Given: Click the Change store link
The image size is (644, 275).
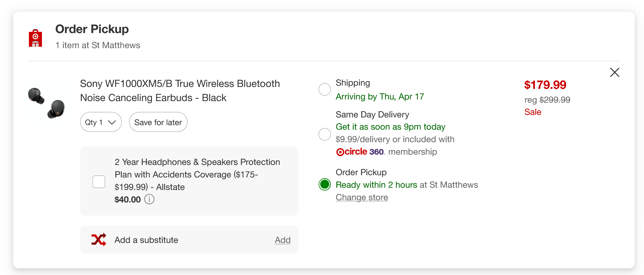Looking at the screenshot, I should click(x=362, y=197).
